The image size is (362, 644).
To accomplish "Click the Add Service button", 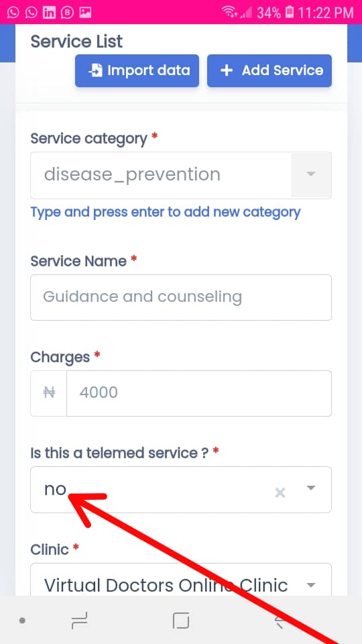I will [x=269, y=70].
